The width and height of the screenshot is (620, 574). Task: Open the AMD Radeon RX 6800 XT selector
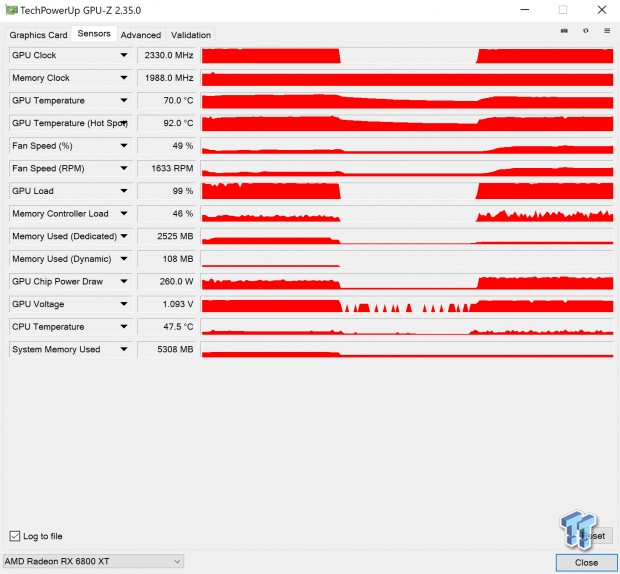pos(93,561)
